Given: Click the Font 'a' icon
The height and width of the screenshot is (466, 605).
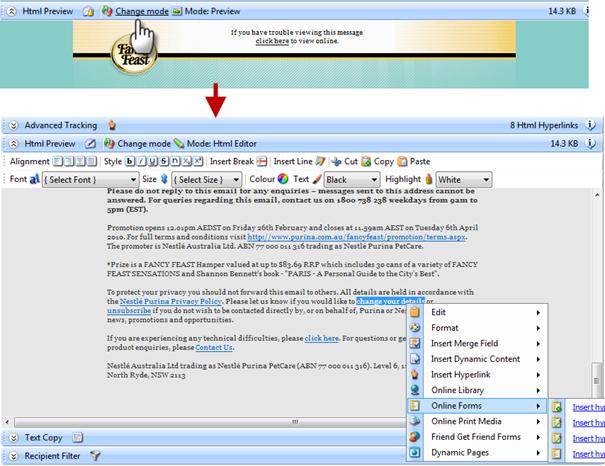Looking at the screenshot, I should pos(34,179).
